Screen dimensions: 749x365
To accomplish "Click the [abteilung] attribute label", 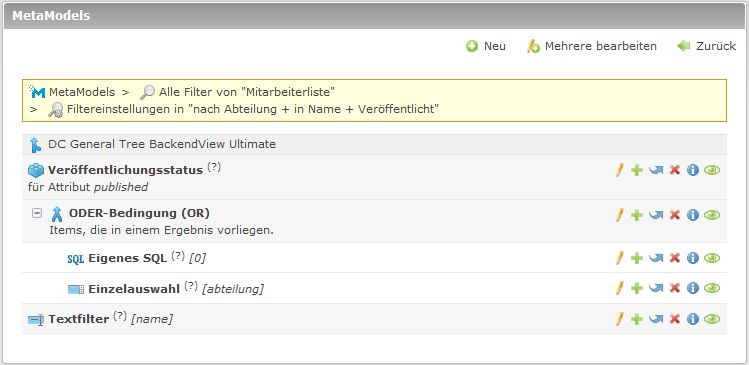I will [x=233, y=289].
